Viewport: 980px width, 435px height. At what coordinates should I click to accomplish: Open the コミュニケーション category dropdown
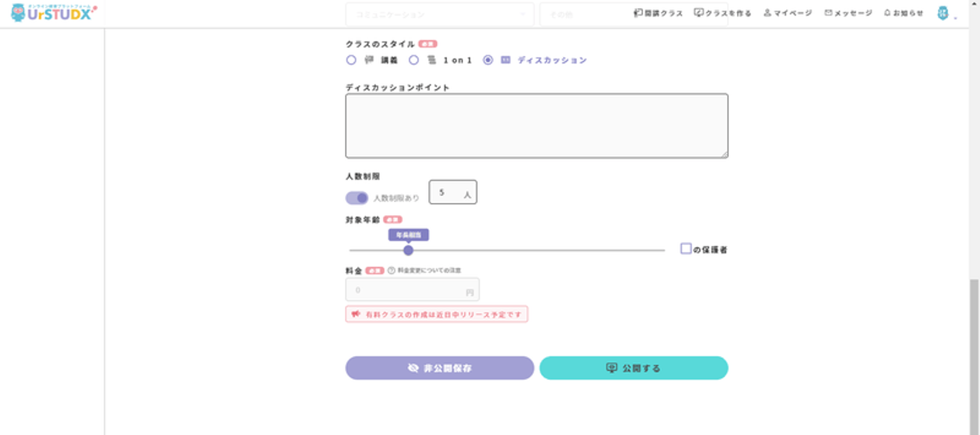coord(440,14)
